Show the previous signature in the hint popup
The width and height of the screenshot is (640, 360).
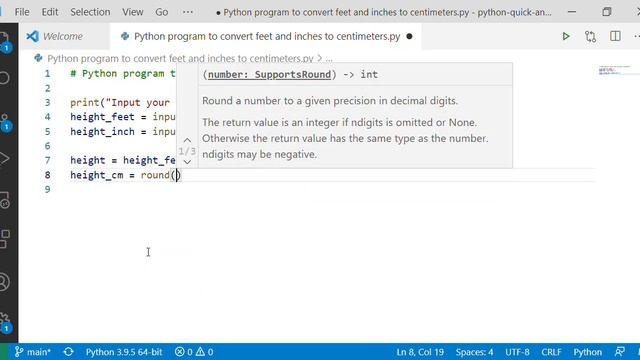pos(187,140)
